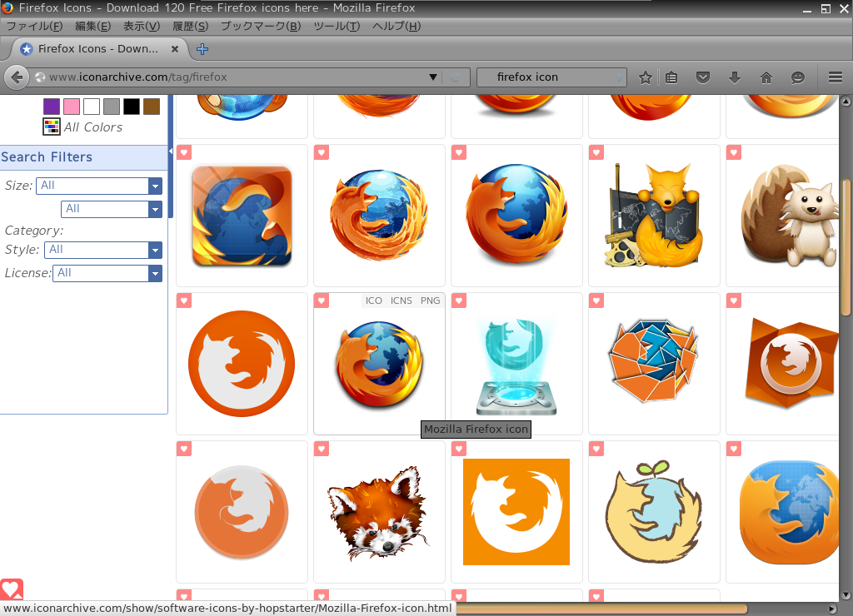Open the rounded orange-blue Firefox thumbnail
Image resolution: width=853 pixels, height=616 pixels.
pos(789,513)
